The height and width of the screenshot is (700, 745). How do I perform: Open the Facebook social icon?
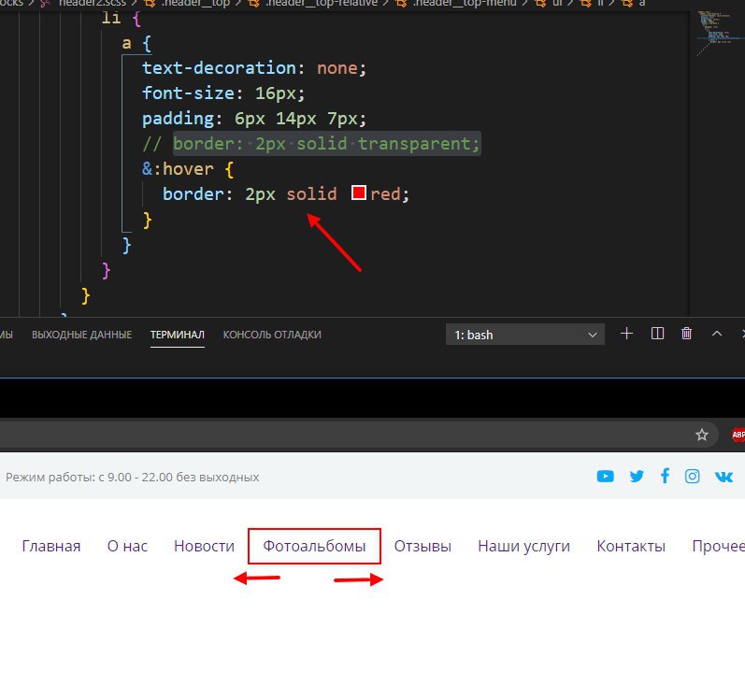[666, 476]
